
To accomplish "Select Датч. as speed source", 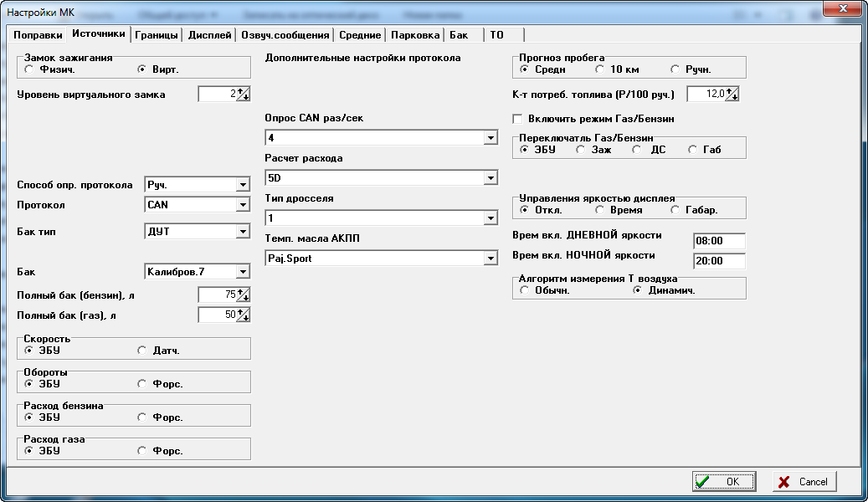I will pyautogui.click(x=142, y=351).
